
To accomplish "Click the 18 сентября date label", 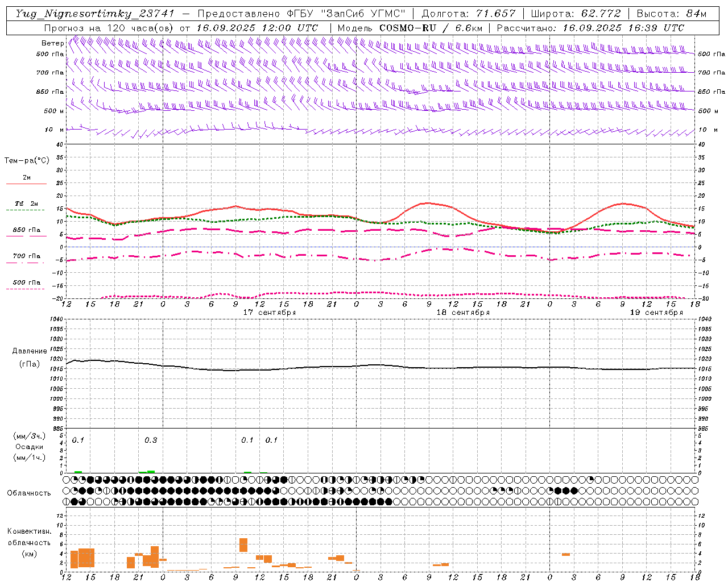I will point(463,313).
